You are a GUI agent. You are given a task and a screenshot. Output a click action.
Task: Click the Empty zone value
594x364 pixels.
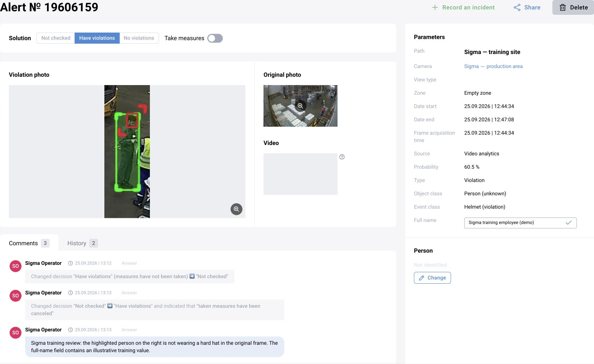[478, 93]
